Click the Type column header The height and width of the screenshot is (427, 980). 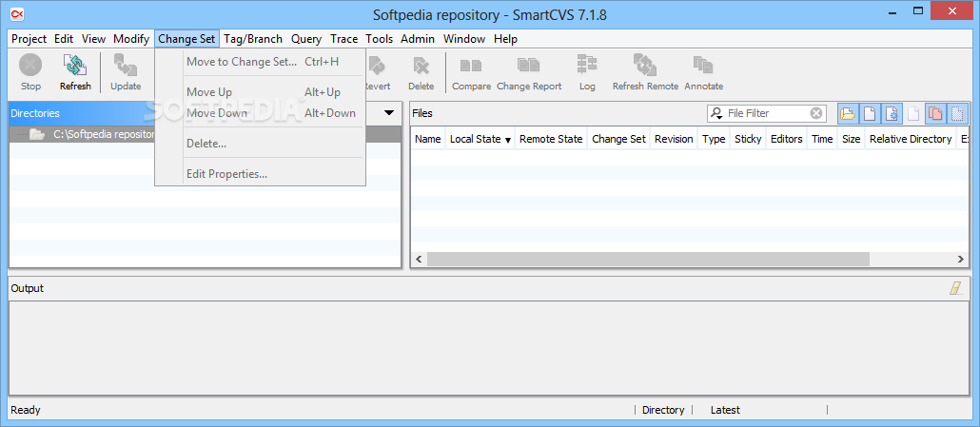pyautogui.click(x=714, y=139)
